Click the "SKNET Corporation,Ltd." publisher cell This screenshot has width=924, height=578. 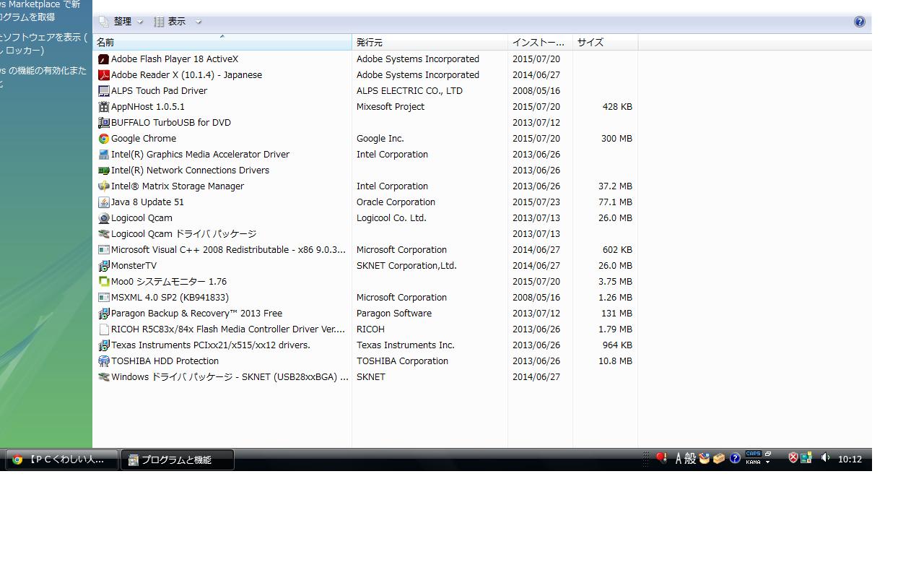[x=406, y=266]
